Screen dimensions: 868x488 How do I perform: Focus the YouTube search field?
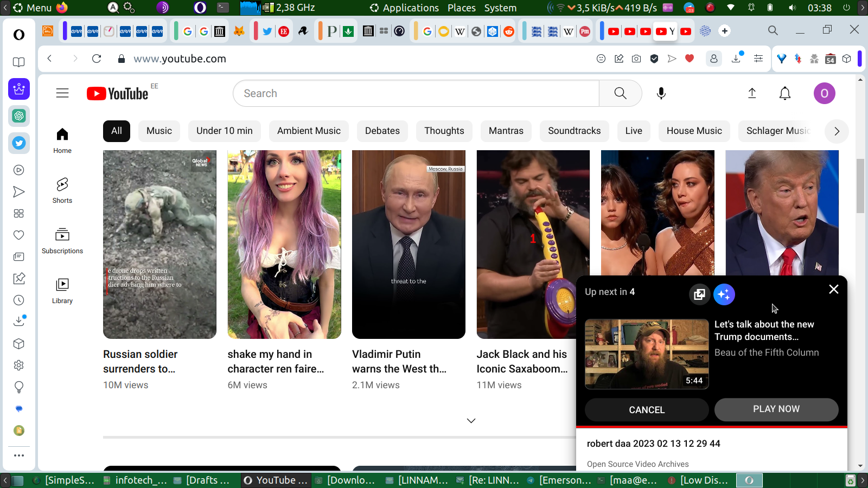coord(416,93)
